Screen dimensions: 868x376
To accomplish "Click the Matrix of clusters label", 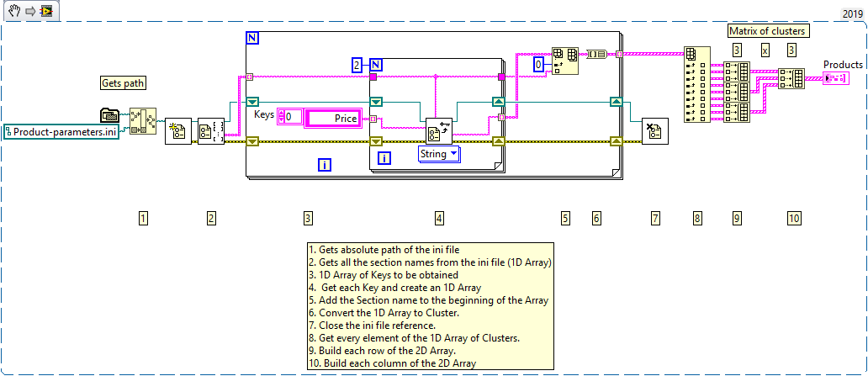I will tap(766, 31).
